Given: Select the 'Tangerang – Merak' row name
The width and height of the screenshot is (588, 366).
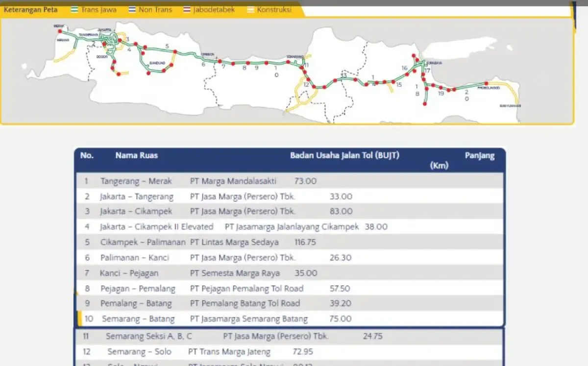Looking at the screenshot, I should [136, 181].
